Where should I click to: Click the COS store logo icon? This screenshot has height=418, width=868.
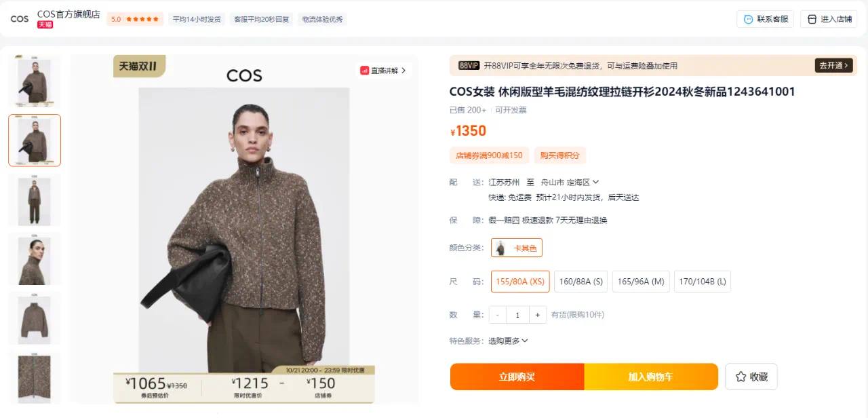[x=20, y=19]
